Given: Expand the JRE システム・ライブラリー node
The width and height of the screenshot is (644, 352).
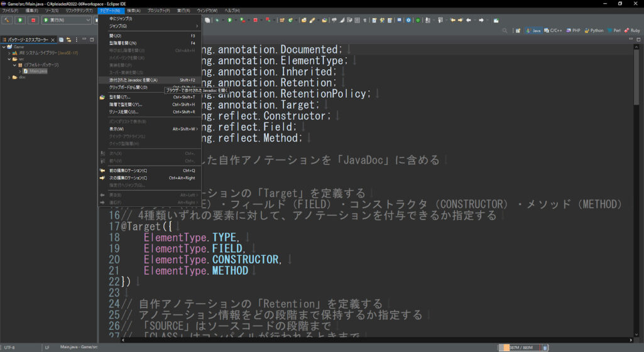Looking at the screenshot, I should coord(9,53).
